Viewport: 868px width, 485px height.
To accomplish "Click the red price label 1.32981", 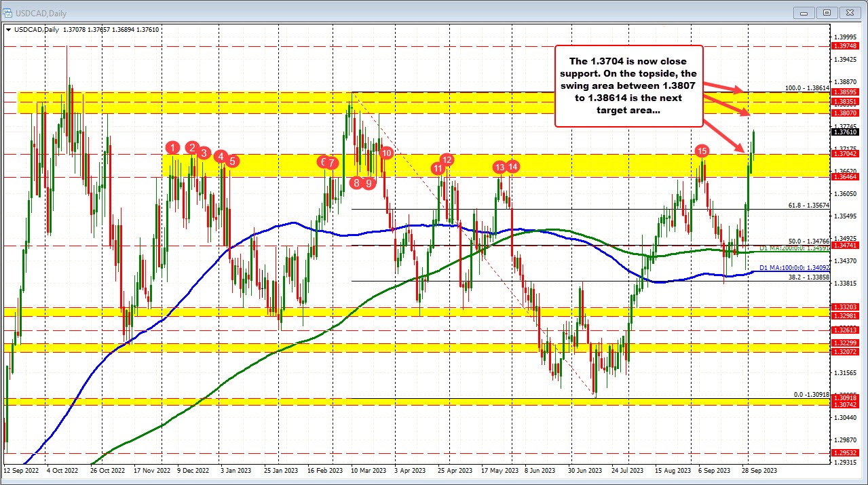I will (845, 316).
